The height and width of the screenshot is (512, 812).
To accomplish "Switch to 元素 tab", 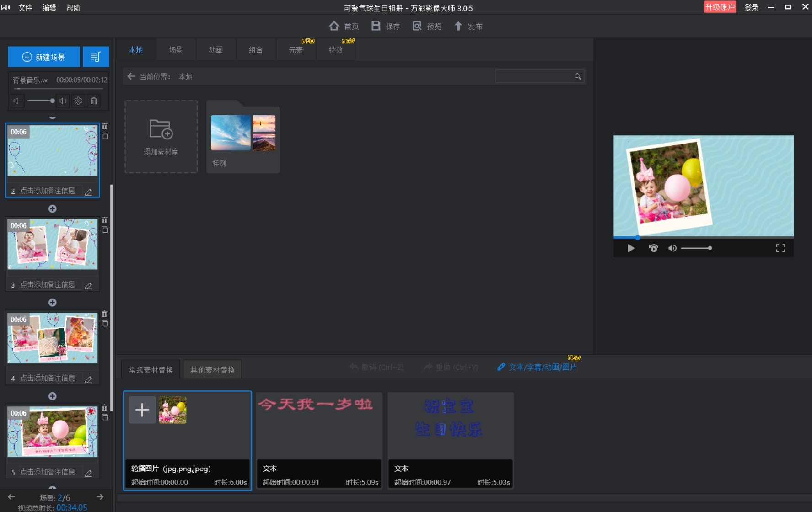I will (x=296, y=50).
